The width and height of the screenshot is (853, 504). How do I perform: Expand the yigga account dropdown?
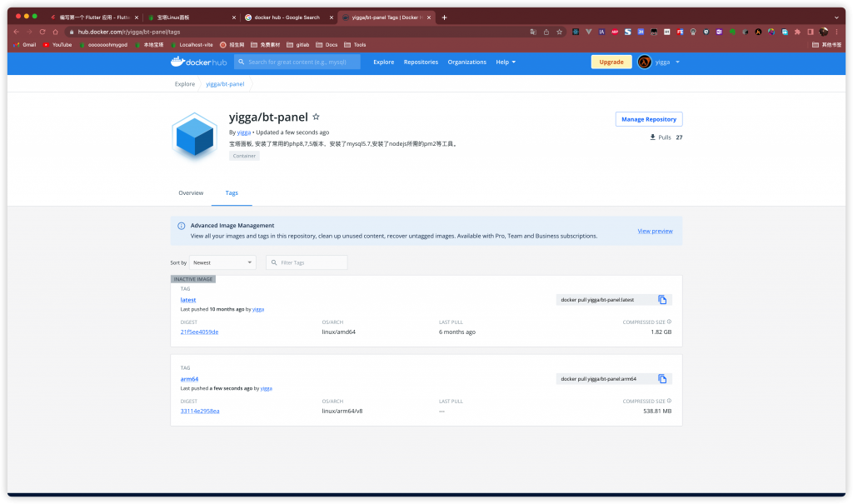pos(677,62)
